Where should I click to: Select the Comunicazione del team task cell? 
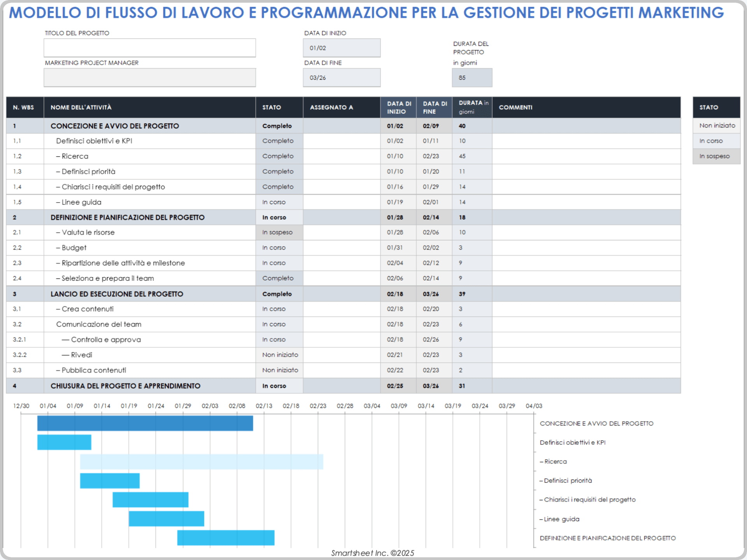point(150,324)
